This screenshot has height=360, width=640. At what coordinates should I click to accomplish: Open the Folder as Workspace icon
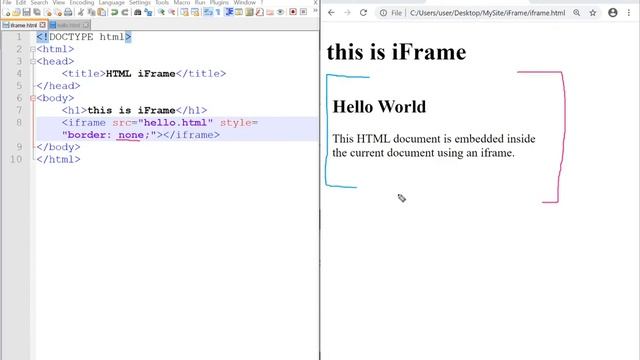270,12
